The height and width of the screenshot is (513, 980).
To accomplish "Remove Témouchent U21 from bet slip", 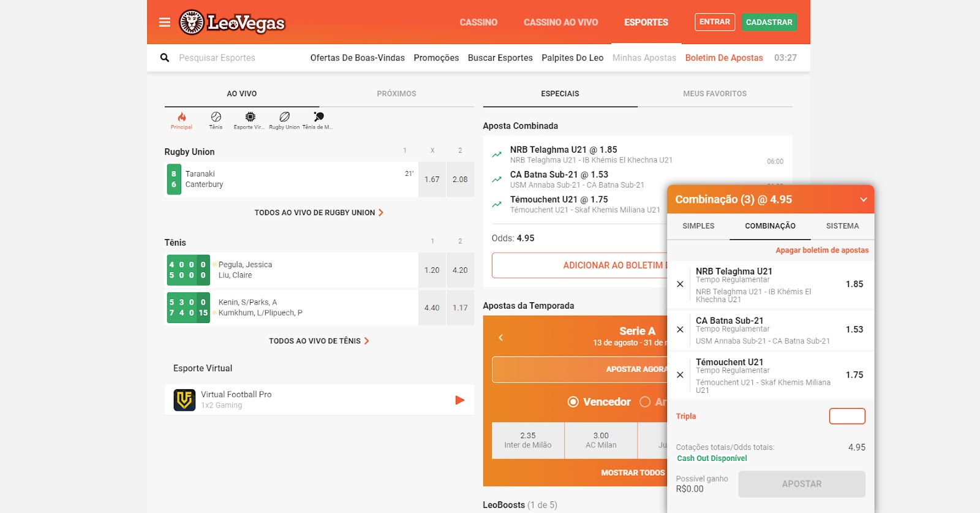I will click(x=680, y=375).
